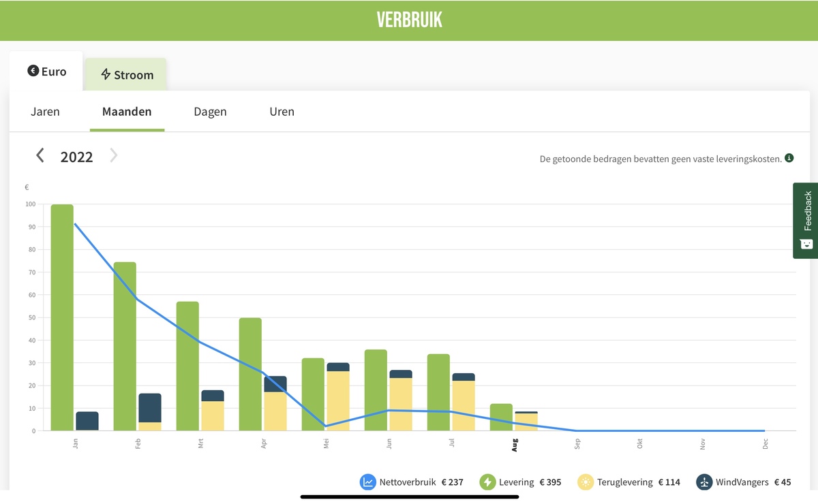Image resolution: width=818 pixels, height=504 pixels.
Task: Select the Maanden time range tab
Action: click(x=127, y=112)
